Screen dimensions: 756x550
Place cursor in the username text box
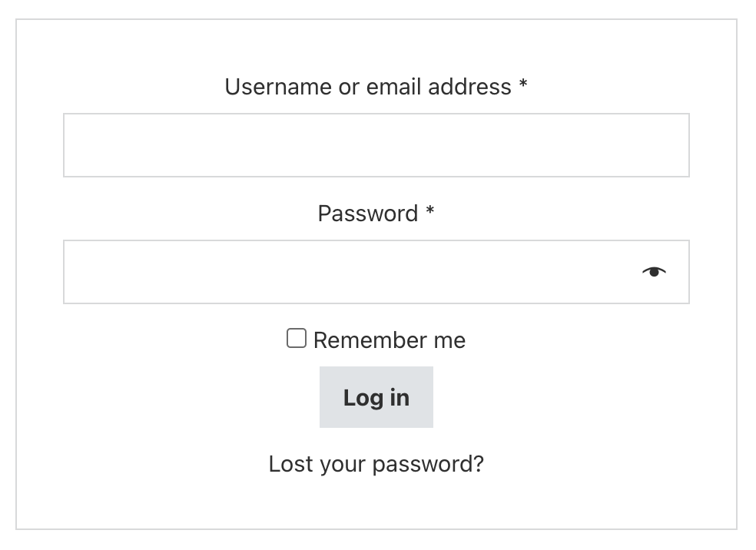coord(376,145)
